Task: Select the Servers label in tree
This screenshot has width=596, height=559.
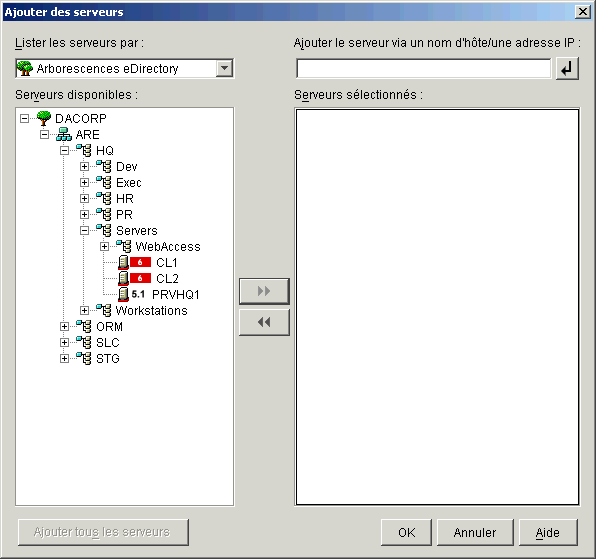Action: (136, 231)
